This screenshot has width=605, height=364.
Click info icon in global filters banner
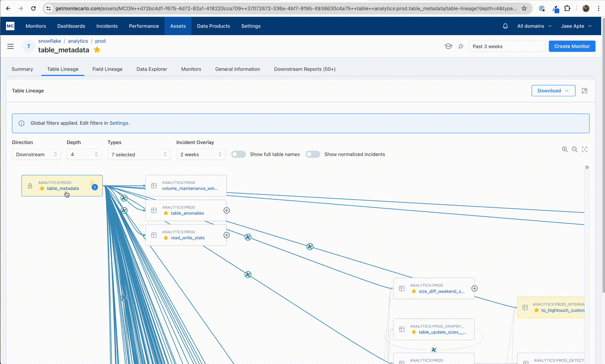[21, 123]
